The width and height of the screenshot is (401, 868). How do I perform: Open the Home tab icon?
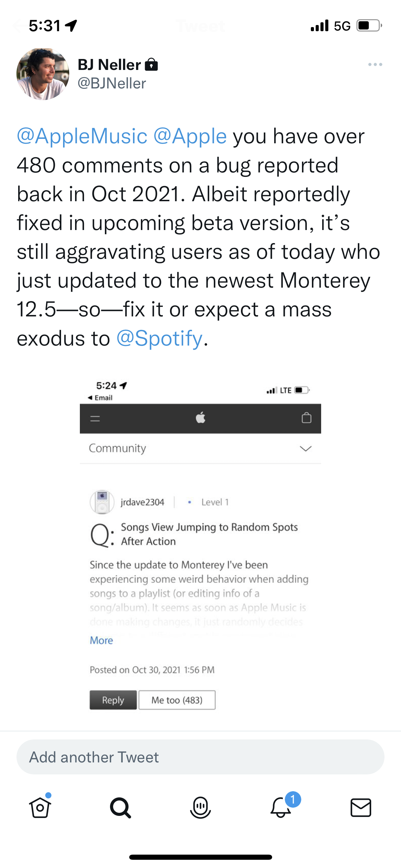coord(40,807)
